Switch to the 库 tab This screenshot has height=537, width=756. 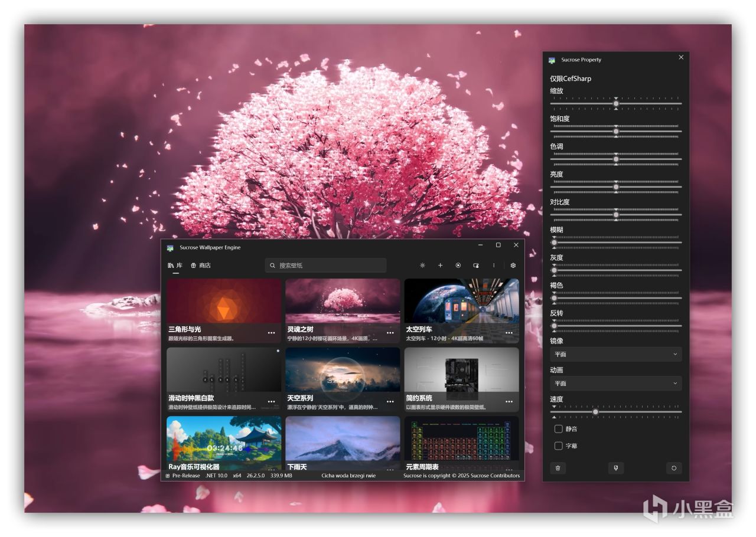point(175,266)
